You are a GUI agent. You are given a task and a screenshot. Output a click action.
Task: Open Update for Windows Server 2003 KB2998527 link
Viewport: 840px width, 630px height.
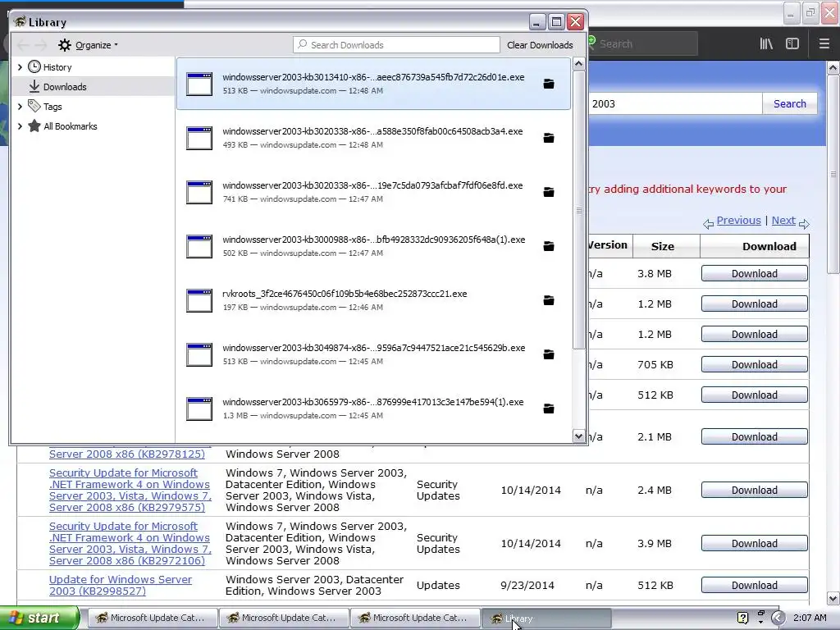[x=121, y=586]
